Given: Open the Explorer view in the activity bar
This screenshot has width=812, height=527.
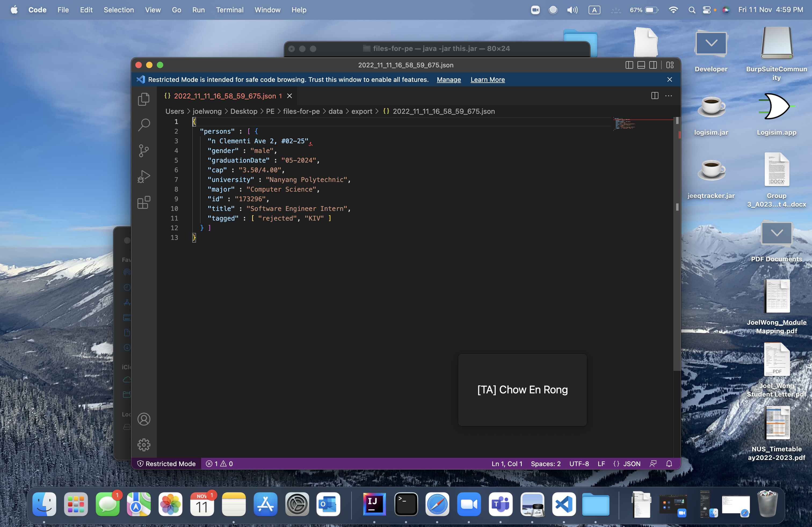Looking at the screenshot, I should coord(144,99).
